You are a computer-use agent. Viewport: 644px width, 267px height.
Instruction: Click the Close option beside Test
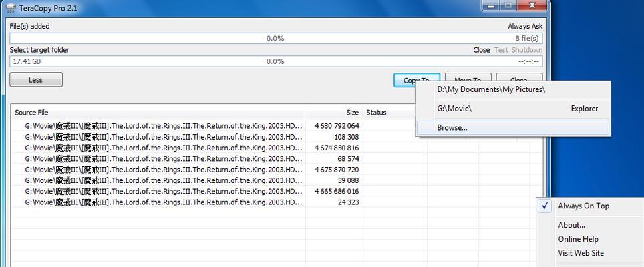coord(482,50)
